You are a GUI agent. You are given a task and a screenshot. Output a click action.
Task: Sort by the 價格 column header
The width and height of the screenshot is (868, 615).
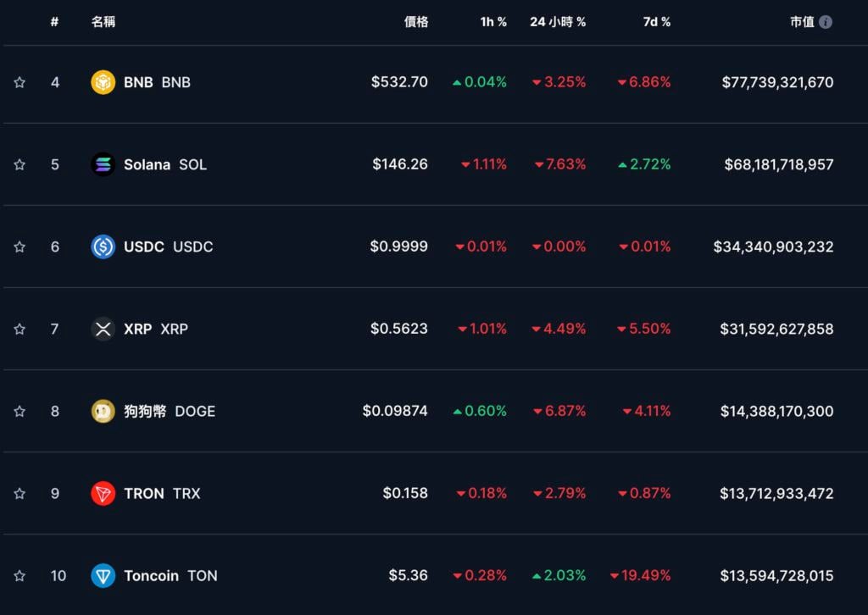coord(415,22)
